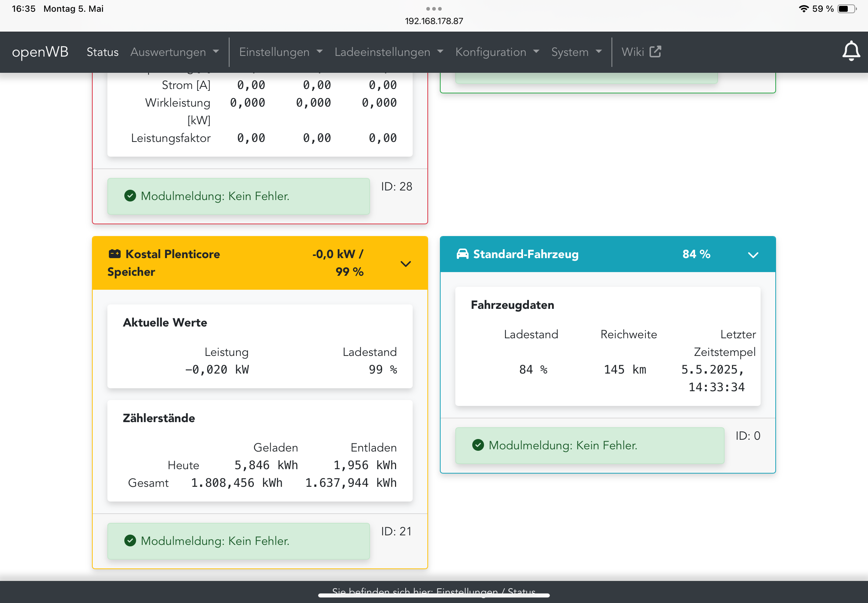
Task: Click green checkmark icon in ID 28 message
Action: [x=130, y=196]
